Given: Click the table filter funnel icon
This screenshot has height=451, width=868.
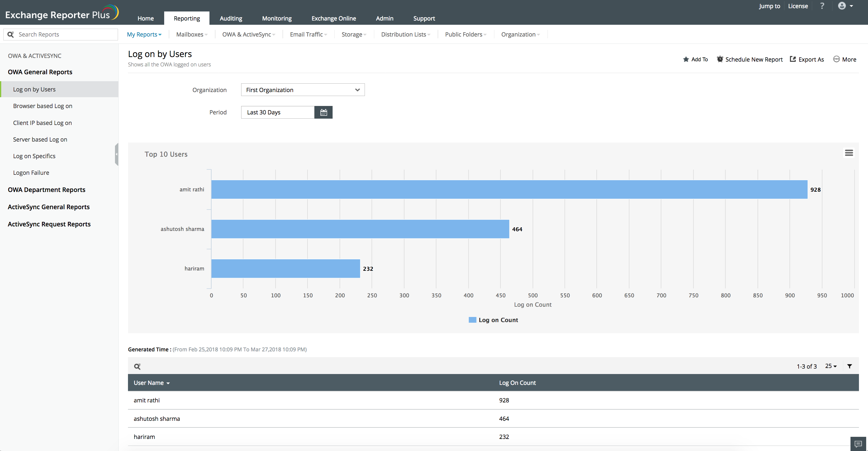Looking at the screenshot, I should 850,366.
